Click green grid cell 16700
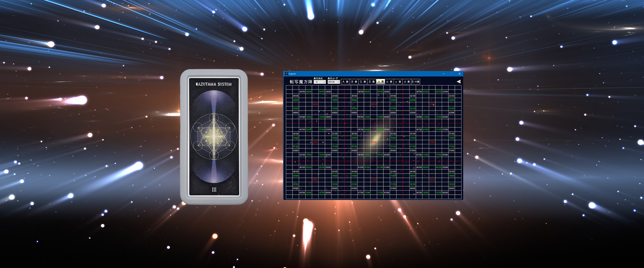Screen dimensions: 644x268 pyautogui.click(x=439, y=192)
